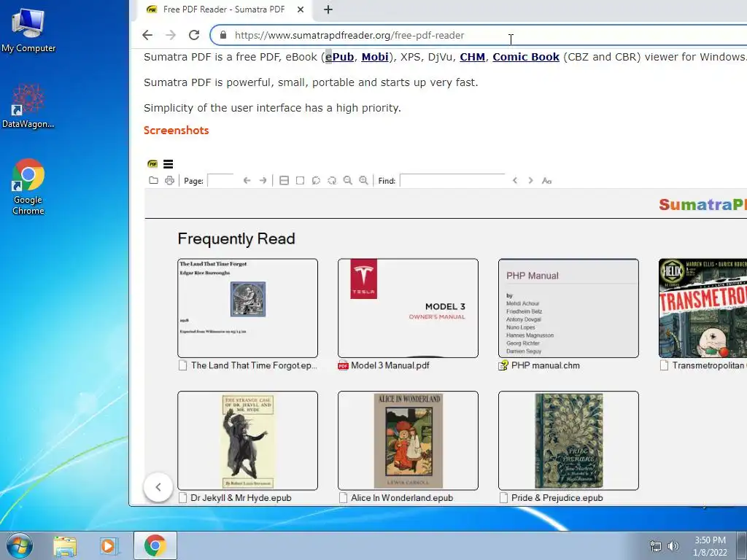Click the find previous chevron
This screenshot has width=747, height=560.
click(x=515, y=181)
